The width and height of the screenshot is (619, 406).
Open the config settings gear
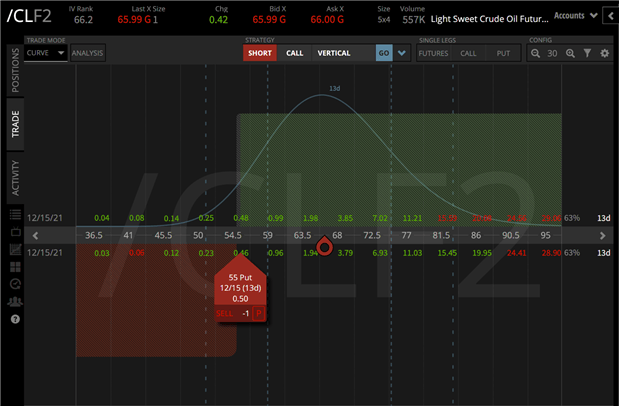click(x=604, y=53)
